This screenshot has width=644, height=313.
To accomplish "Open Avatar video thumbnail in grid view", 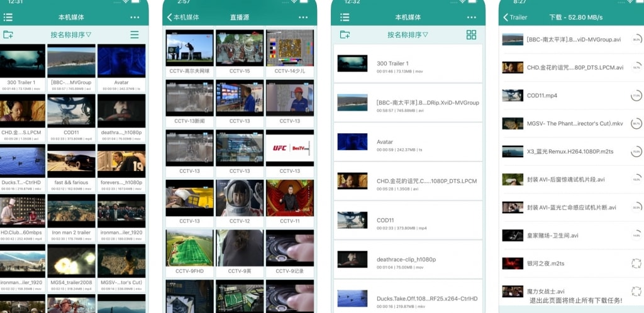I will [121, 61].
